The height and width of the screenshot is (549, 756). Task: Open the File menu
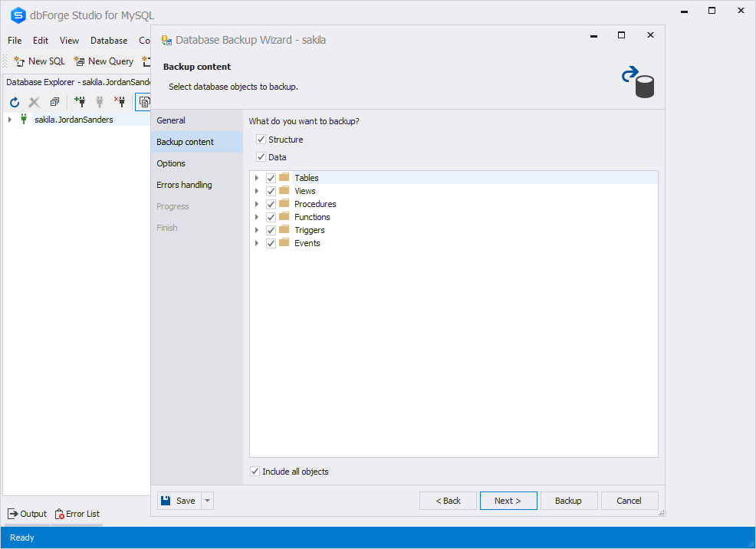(x=15, y=41)
